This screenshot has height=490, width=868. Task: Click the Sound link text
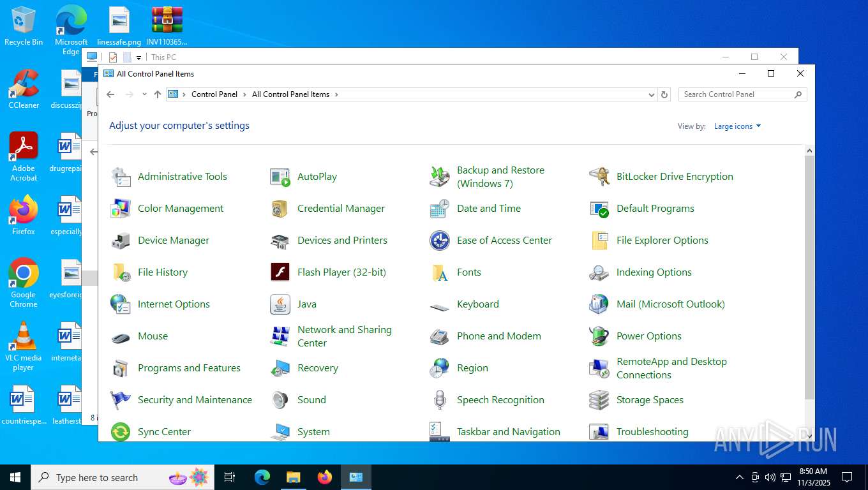311,400
